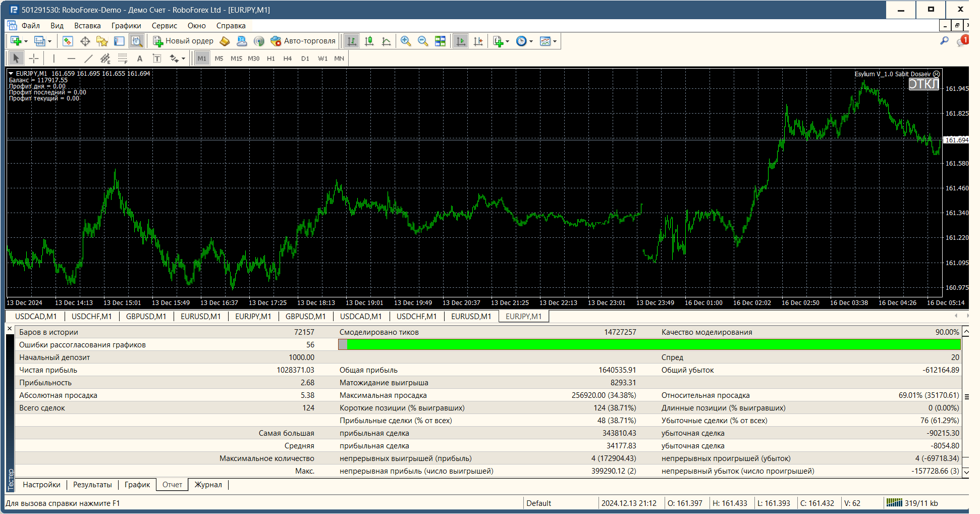Select the vertical line drawing tool
The height and width of the screenshot is (514, 980).
[54, 59]
